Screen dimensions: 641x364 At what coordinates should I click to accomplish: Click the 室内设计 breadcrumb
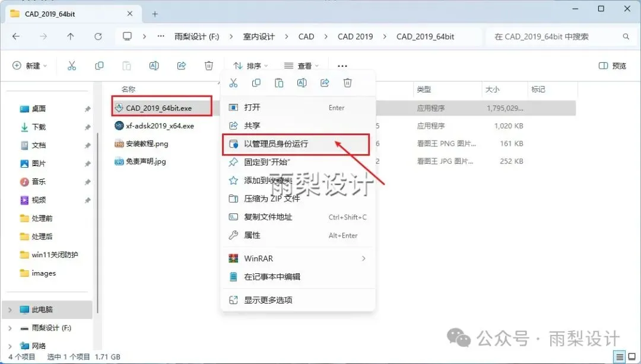[259, 36]
